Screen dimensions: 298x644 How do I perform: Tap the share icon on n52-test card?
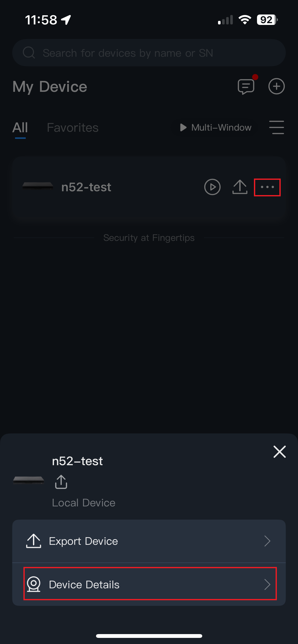point(240,187)
